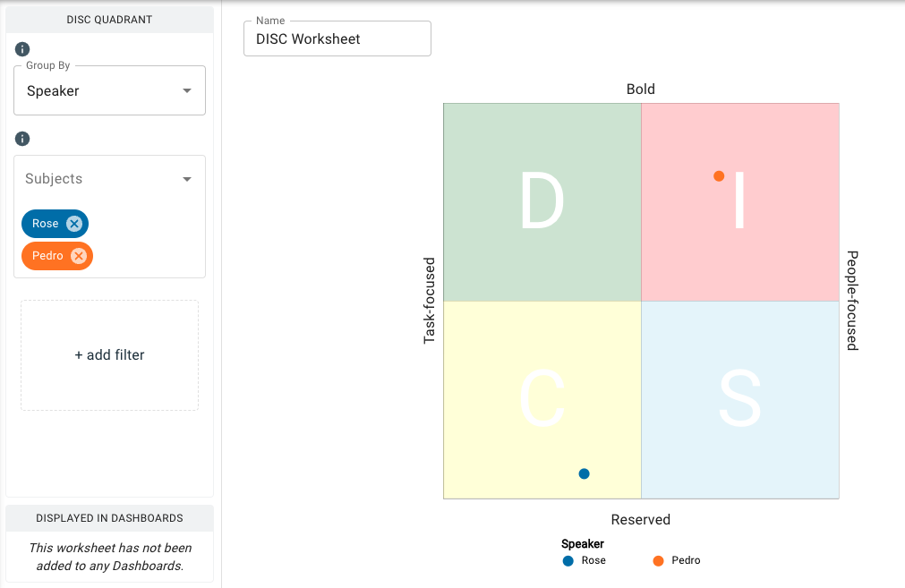Click the dropdown arrow next to Speaker
The image size is (905, 588).
186,90
